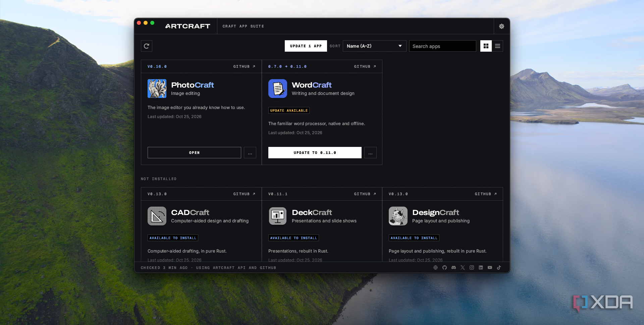
Task: Open settings via the gear icon
Action: point(501,26)
